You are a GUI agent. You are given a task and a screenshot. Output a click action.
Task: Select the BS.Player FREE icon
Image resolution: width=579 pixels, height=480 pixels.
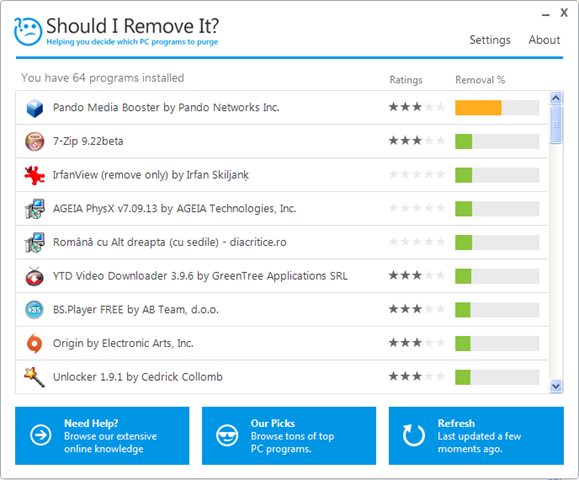(35, 310)
